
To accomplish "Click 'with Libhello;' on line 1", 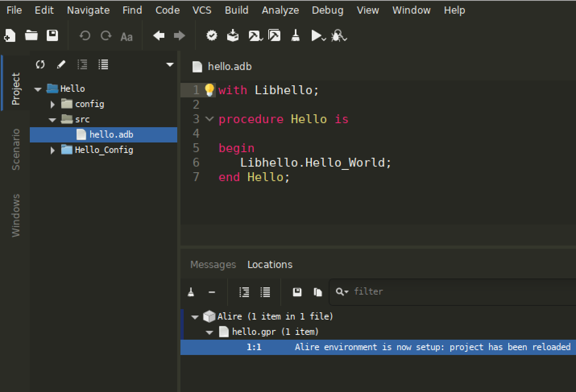I will 268,90.
